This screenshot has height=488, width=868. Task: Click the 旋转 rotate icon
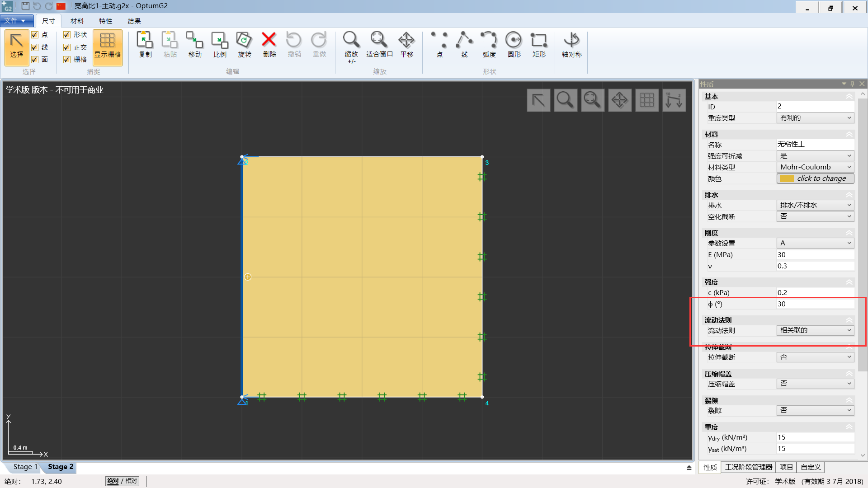244,45
